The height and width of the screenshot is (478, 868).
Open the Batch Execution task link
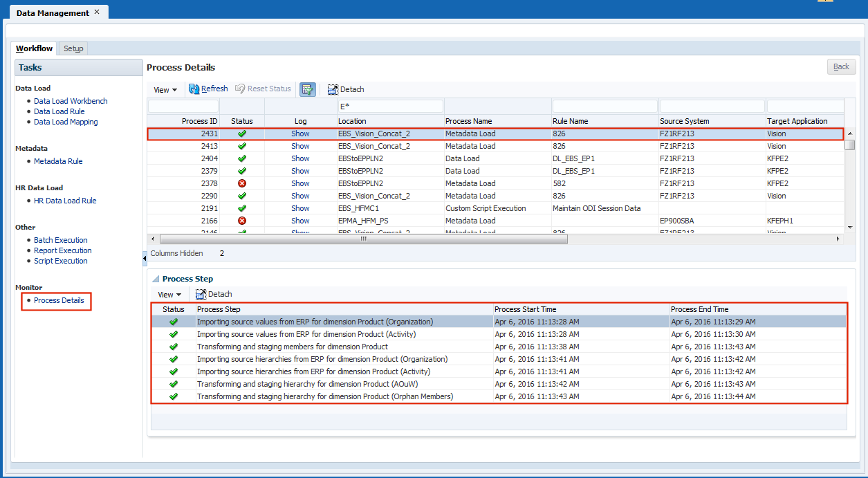pyautogui.click(x=61, y=240)
